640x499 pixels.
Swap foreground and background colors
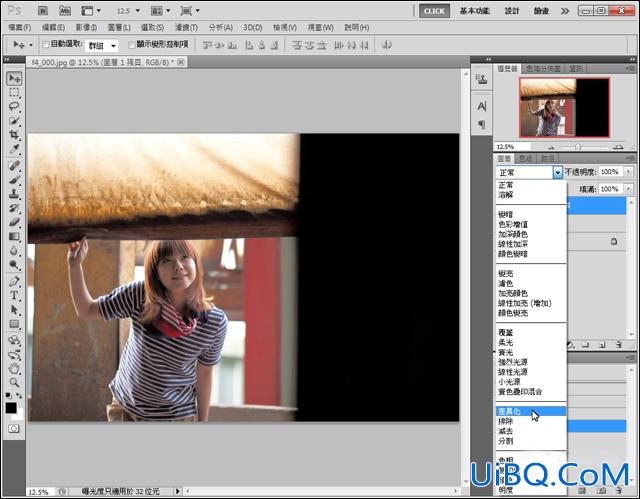[19, 395]
